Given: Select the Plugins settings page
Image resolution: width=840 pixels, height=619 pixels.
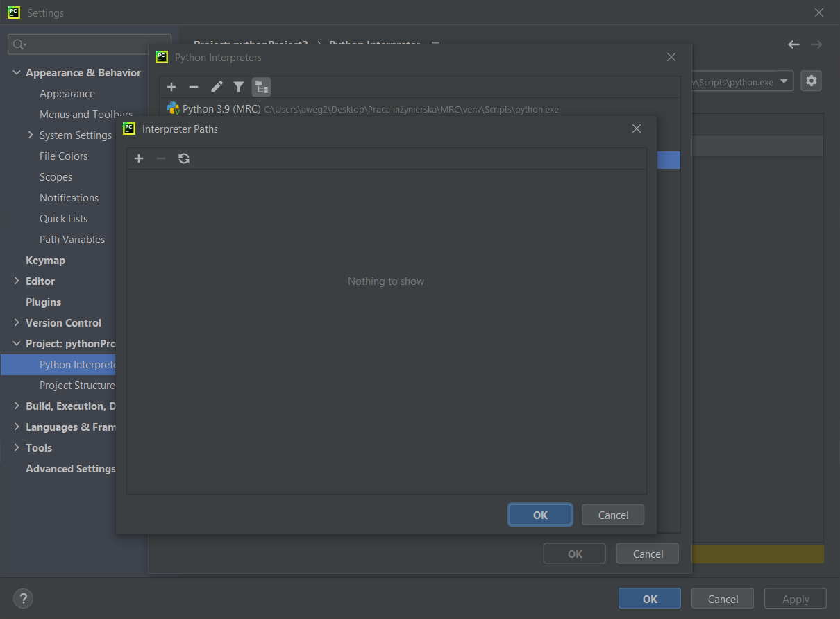Looking at the screenshot, I should (x=43, y=302).
